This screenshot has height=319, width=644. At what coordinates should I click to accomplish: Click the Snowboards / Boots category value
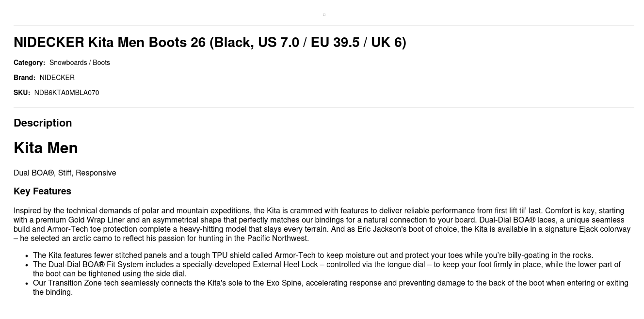pyautogui.click(x=80, y=63)
